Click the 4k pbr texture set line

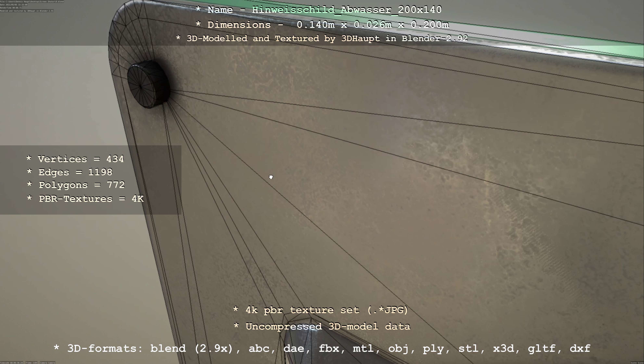point(320,310)
